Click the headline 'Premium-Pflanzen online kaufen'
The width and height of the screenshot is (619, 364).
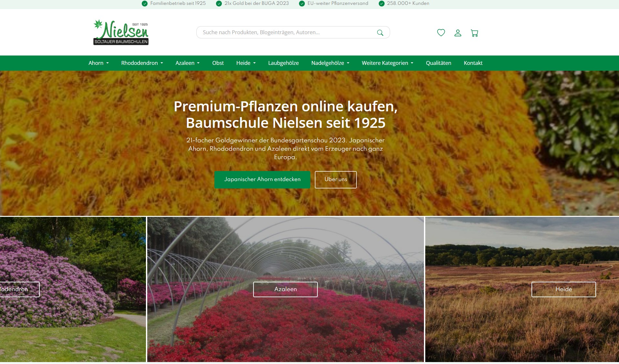286,106
